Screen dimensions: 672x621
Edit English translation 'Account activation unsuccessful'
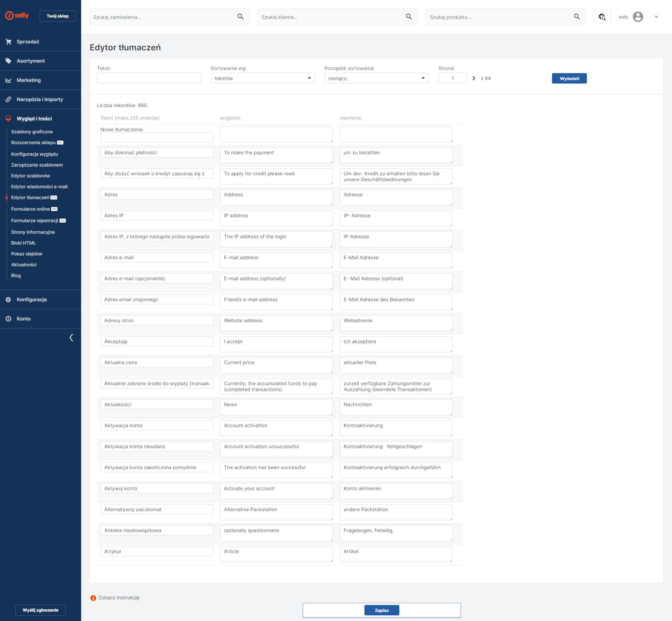click(276, 449)
